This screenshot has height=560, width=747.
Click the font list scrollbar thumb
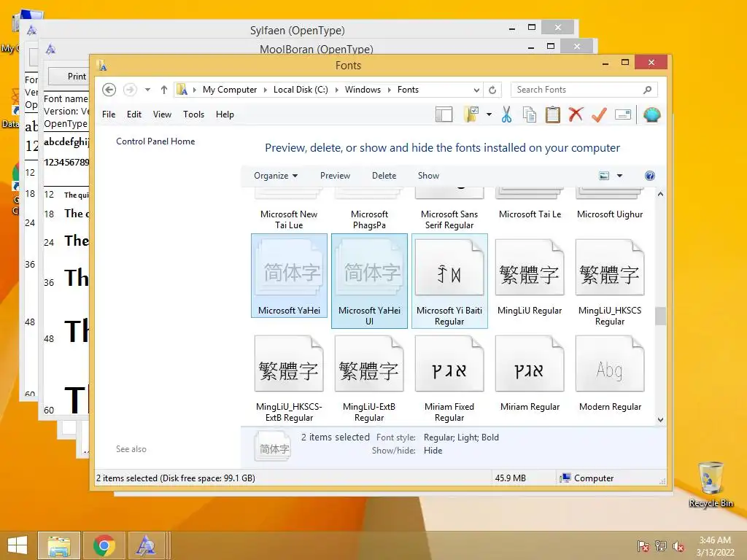[x=660, y=316]
